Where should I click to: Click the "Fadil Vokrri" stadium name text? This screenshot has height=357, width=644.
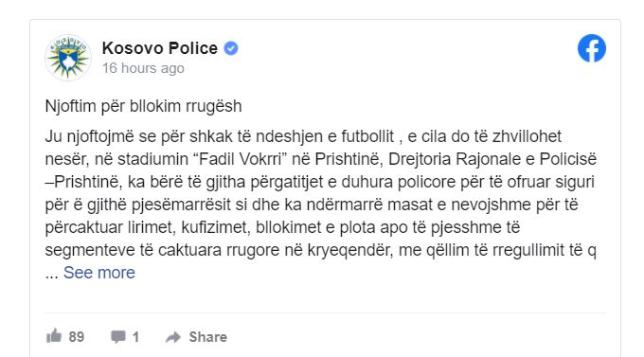(242, 159)
